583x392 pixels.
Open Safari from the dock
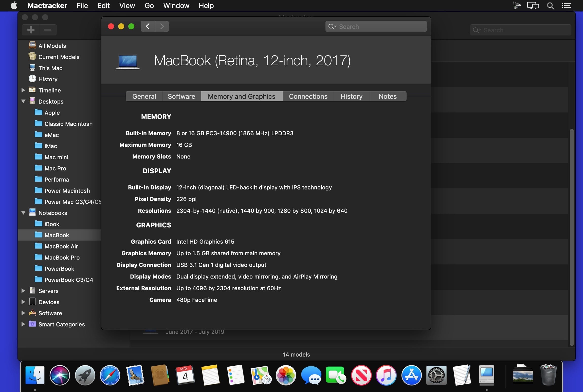110,375
